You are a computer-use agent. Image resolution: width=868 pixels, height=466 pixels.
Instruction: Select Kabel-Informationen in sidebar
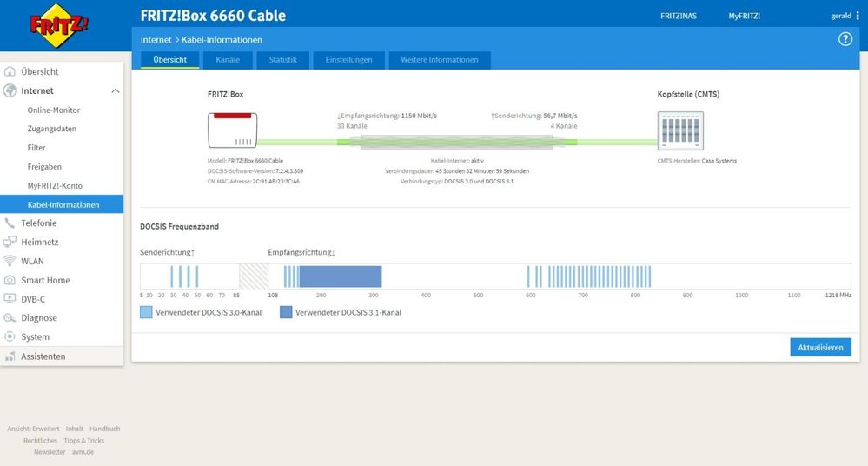pos(62,204)
